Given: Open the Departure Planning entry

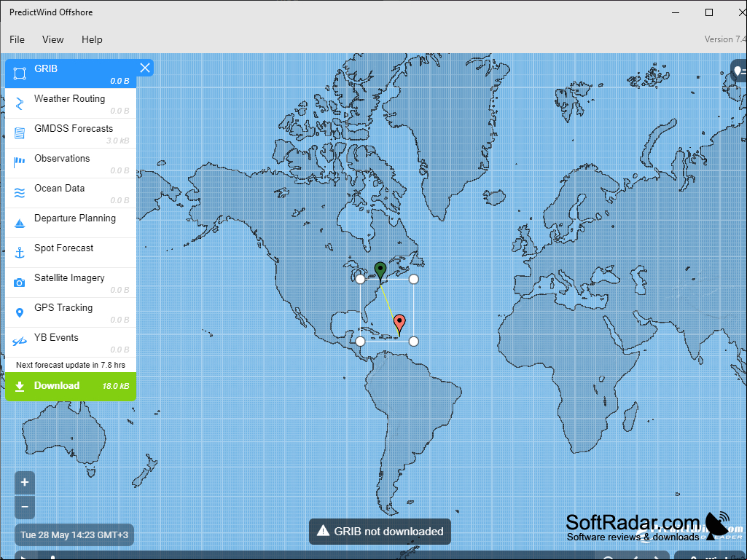Looking at the screenshot, I should 71,223.
